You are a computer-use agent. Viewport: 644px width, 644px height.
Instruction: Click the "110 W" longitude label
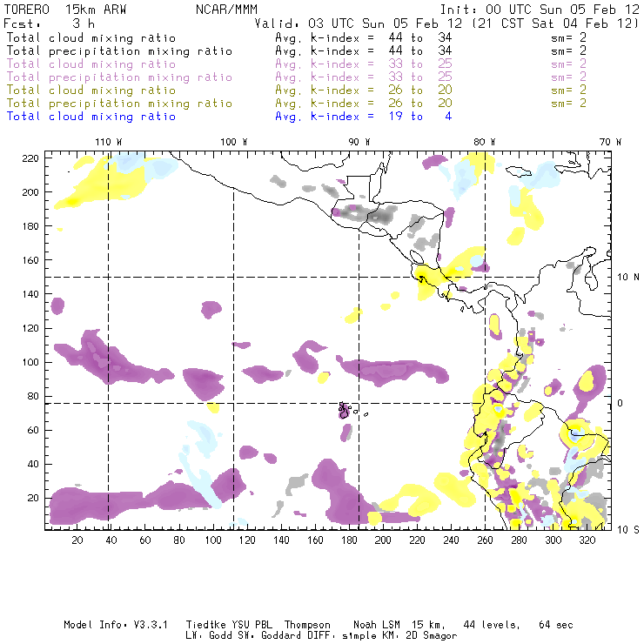[109, 142]
